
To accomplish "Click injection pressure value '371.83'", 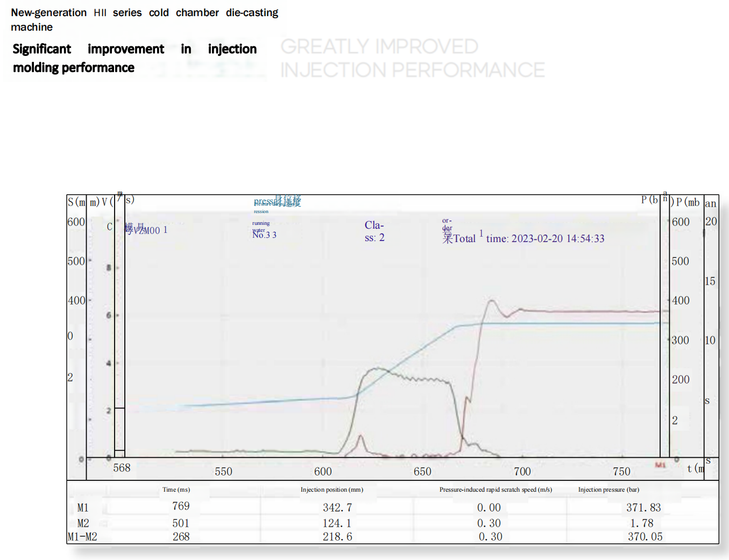I will (x=643, y=507).
